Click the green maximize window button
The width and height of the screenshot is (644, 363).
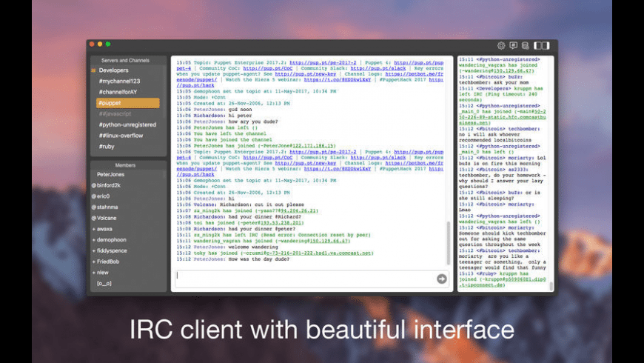[x=108, y=44]
